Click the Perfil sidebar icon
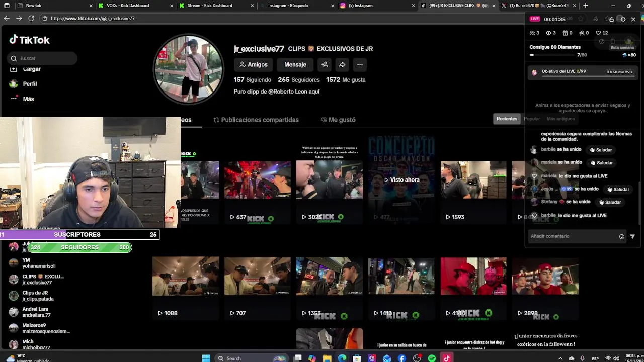Viewport: 644px width, 362px height. (14, 84)
